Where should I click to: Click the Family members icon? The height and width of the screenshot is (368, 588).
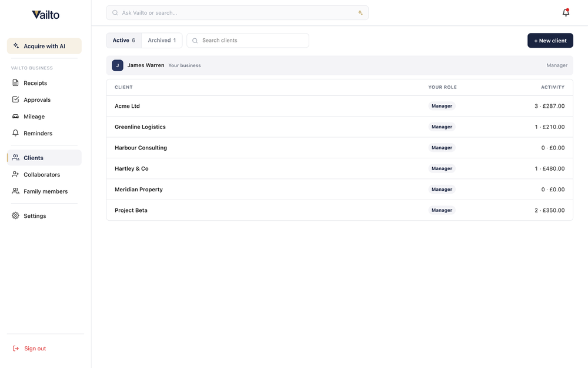[x=15, y=191]
